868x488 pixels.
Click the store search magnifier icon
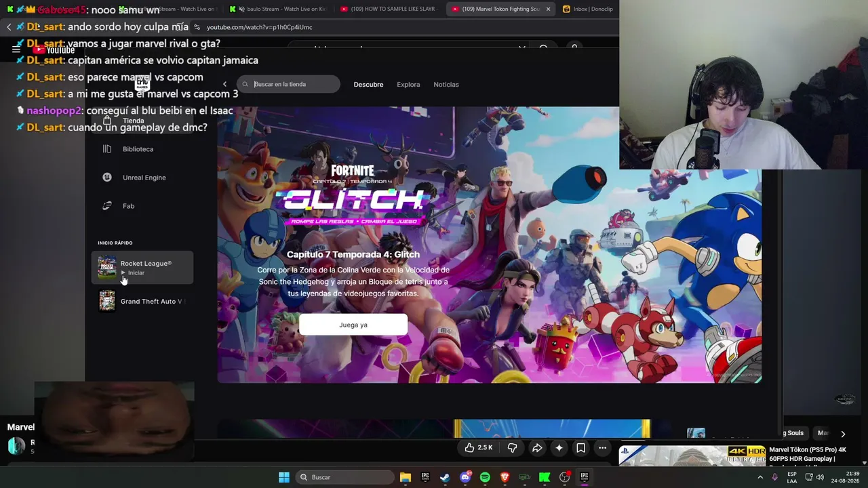click(x=245, y=85)
